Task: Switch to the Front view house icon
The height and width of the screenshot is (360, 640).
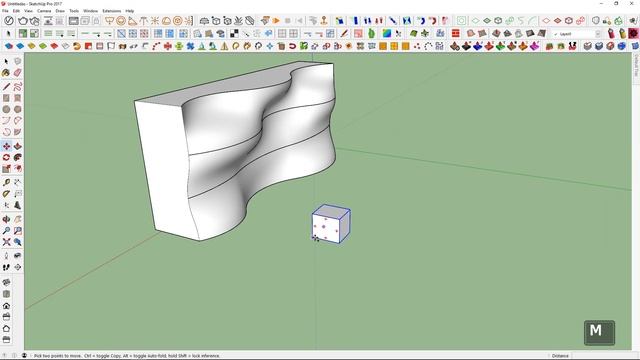Action: [6, 305]
